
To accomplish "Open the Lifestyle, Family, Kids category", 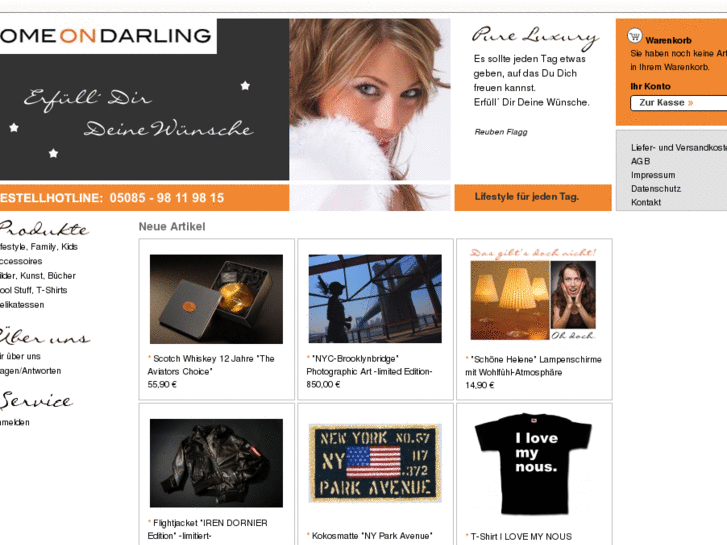I will 39,247.
